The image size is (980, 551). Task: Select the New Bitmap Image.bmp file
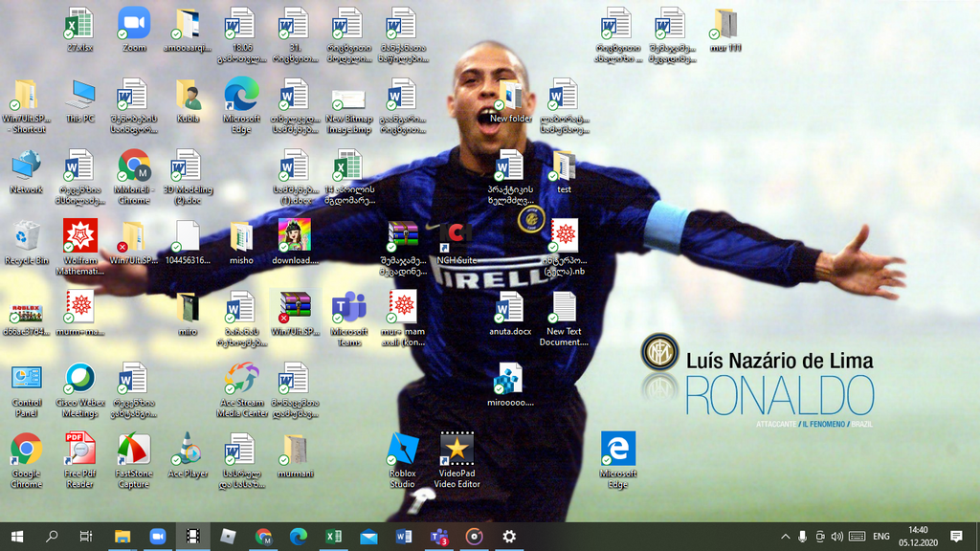pos(348,106)
